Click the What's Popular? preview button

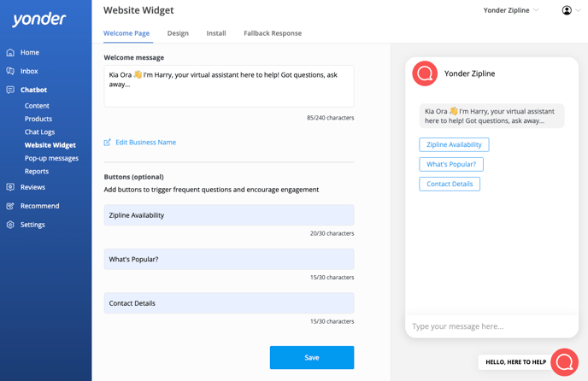(451, 164)
